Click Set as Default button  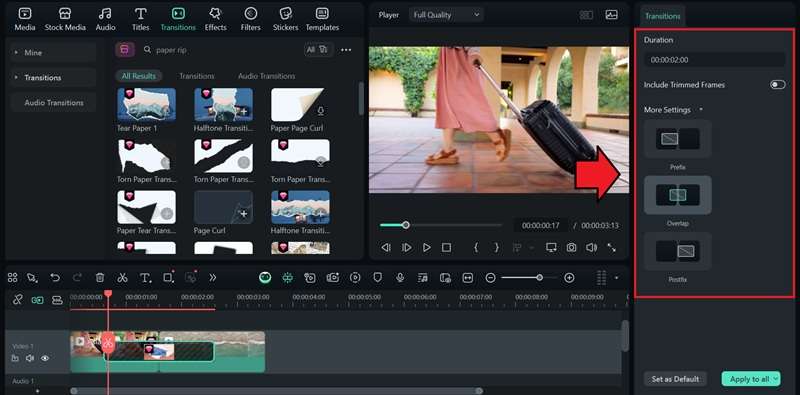pyautogui.click(x=675, y=379)
